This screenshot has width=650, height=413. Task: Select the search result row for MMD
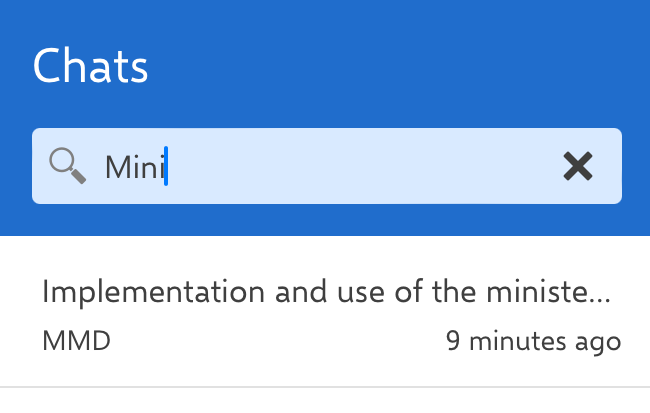coord(325,313)
